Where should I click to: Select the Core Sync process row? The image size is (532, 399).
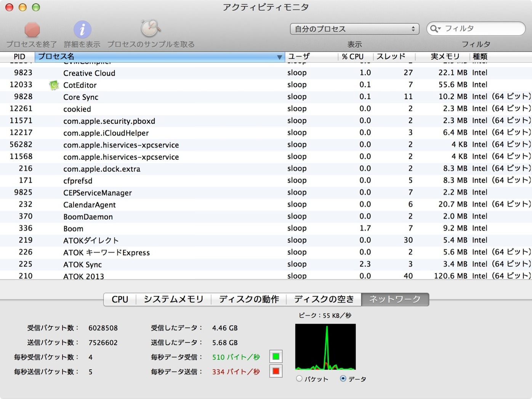pyautogui.click(x=266, y=97)
